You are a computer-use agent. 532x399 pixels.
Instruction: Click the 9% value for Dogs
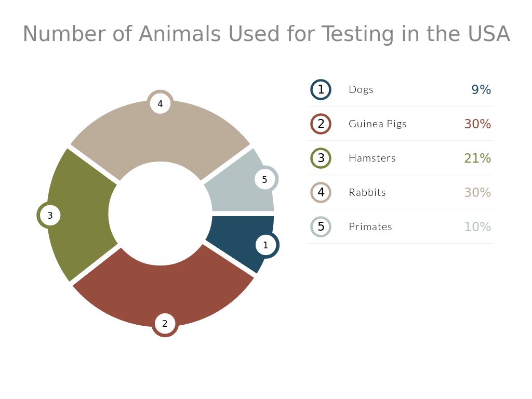(481, 89)
